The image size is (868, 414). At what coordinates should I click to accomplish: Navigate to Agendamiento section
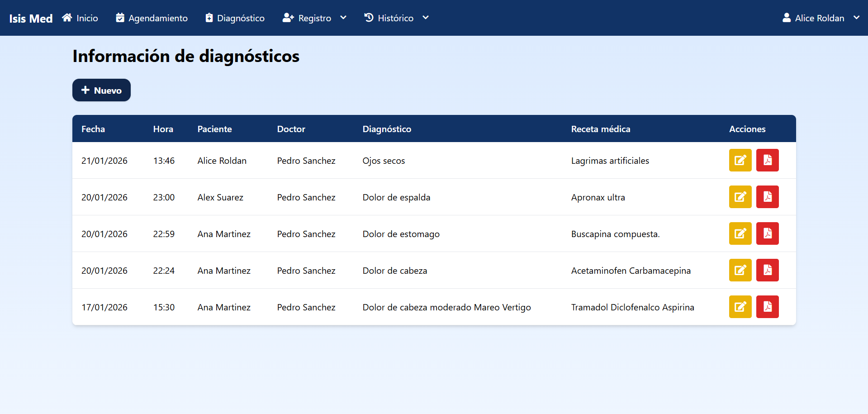pyautogui.click(x=152, y=18)
